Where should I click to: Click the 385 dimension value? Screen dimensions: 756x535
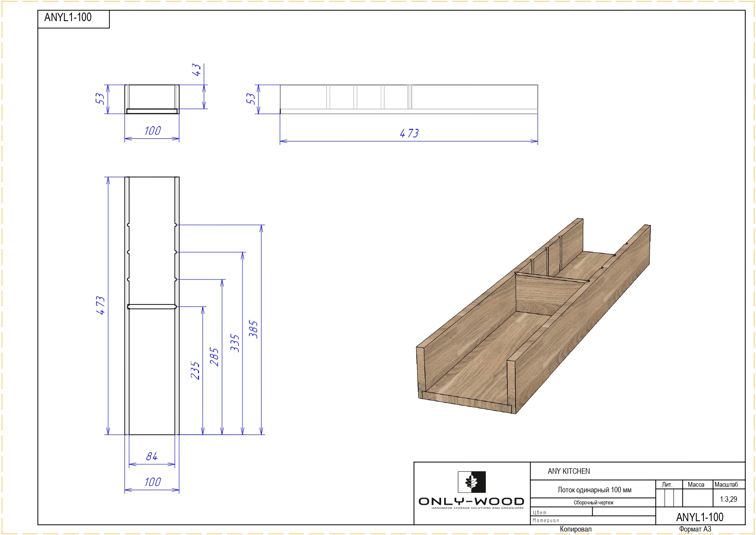[253, 329]
